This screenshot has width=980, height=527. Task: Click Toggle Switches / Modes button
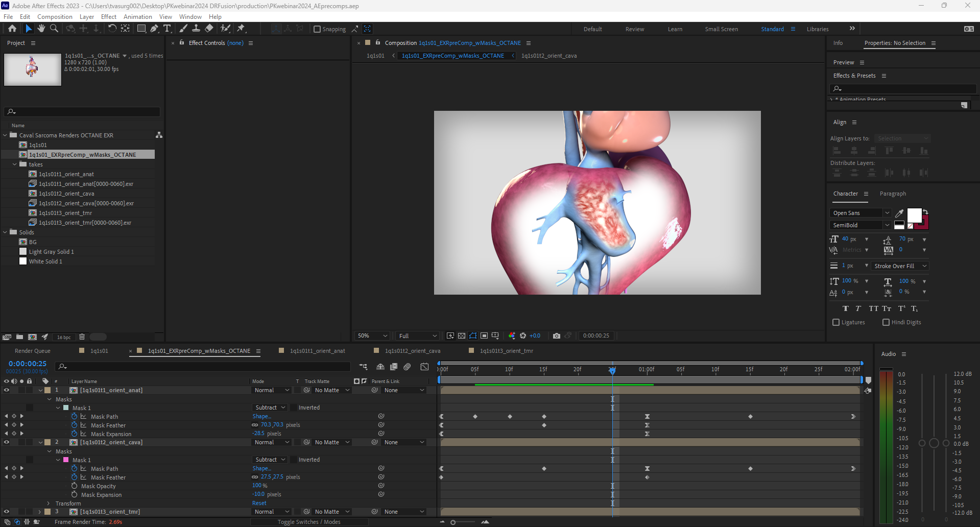tap(309, 522)
